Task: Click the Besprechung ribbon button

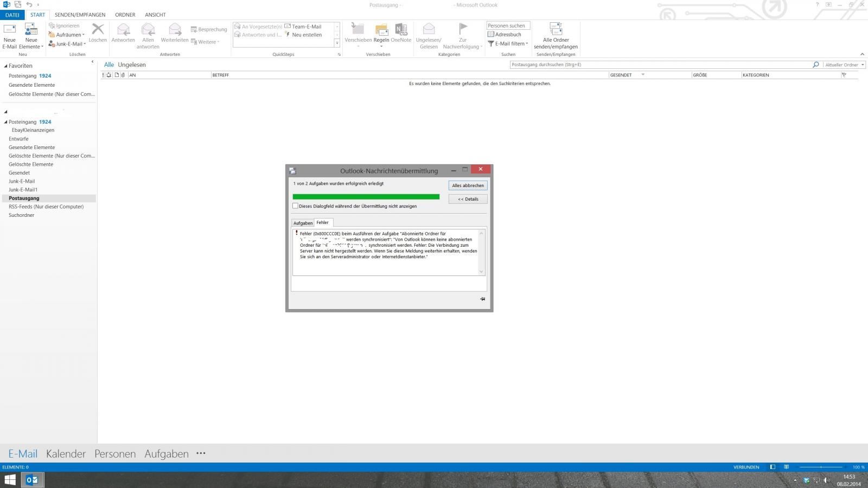Action: click(209, 29)
